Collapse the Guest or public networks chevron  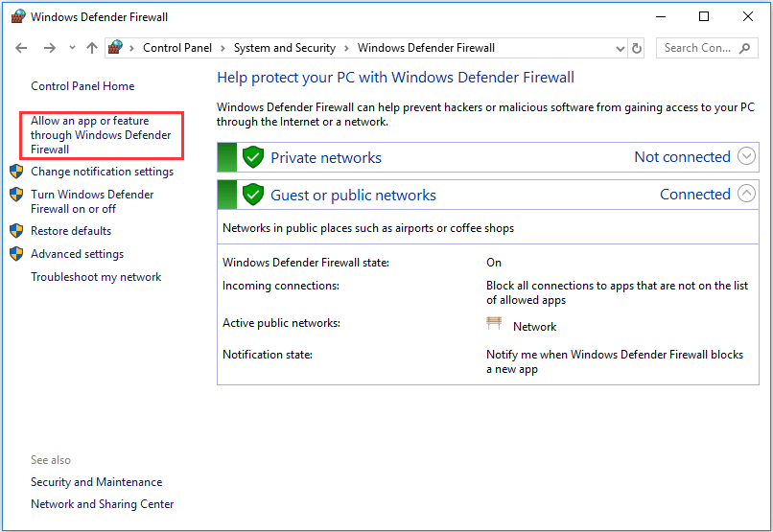point(746,193)
